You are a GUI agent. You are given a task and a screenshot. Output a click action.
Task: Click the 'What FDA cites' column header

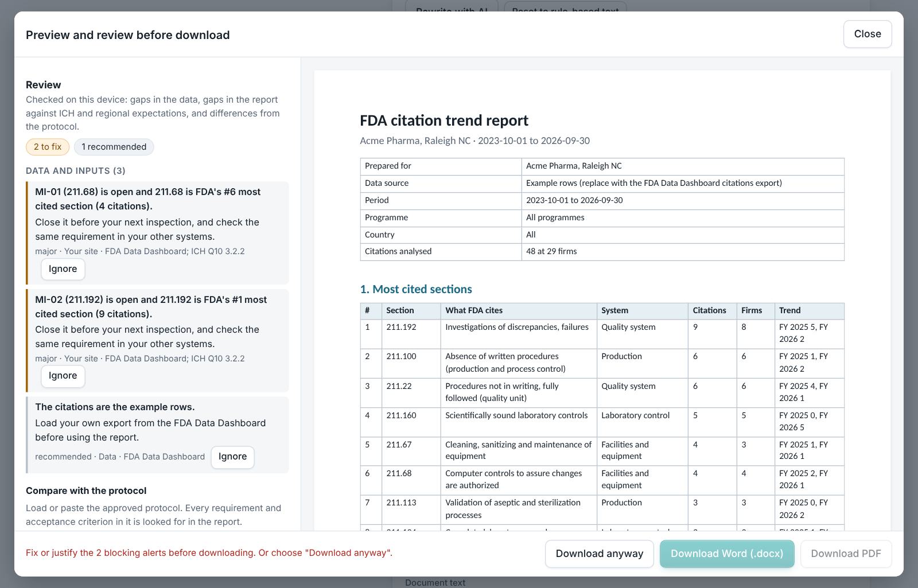pos(519,310)
